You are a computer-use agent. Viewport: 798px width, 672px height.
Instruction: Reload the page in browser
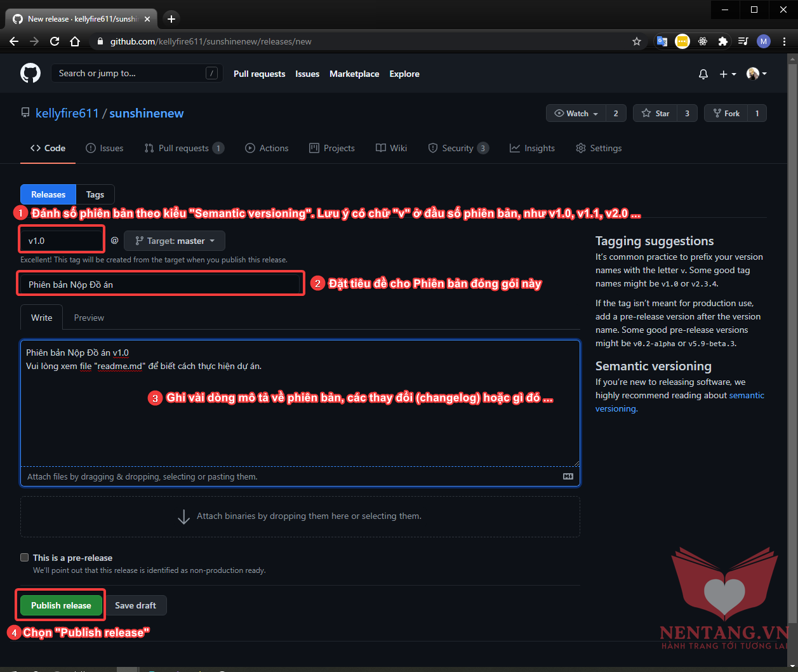pyautogui.click(x=55, y=41)
